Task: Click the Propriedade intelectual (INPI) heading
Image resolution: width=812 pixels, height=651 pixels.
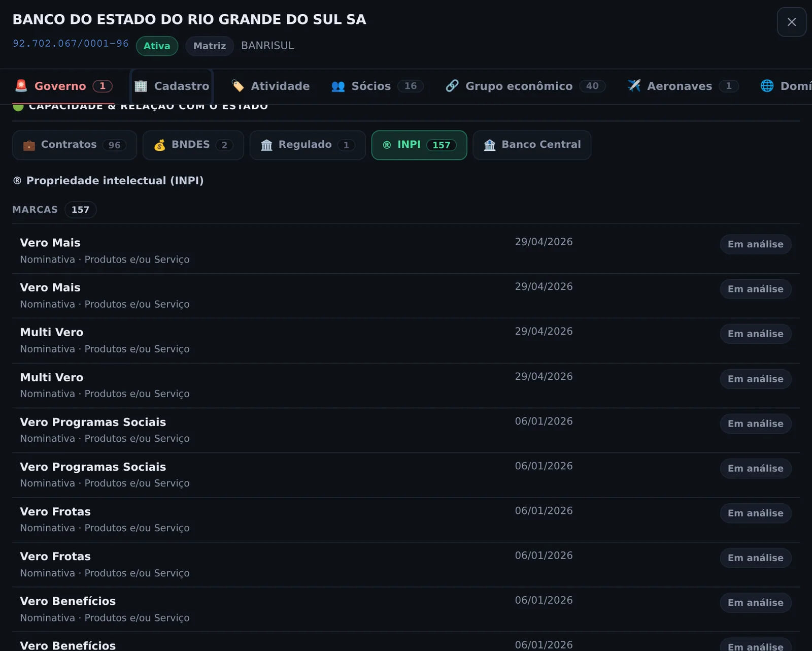Action: click(x=108, y=181)
